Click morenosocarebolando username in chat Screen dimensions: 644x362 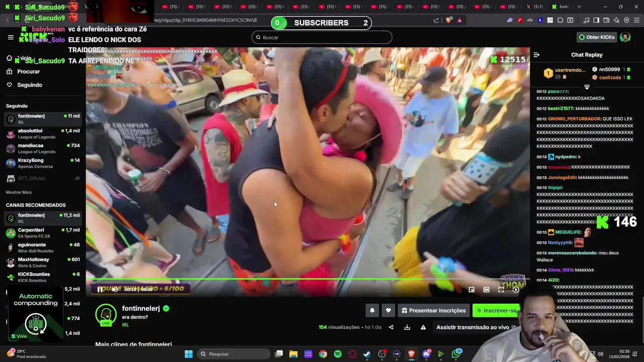click(x=572, y=253)
